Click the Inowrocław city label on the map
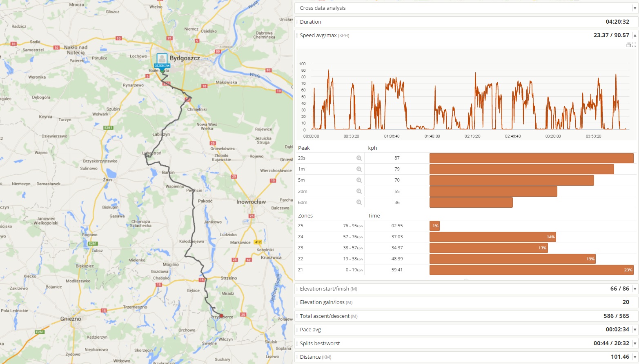Screen dimensions: 639x364 click(251, 202)
